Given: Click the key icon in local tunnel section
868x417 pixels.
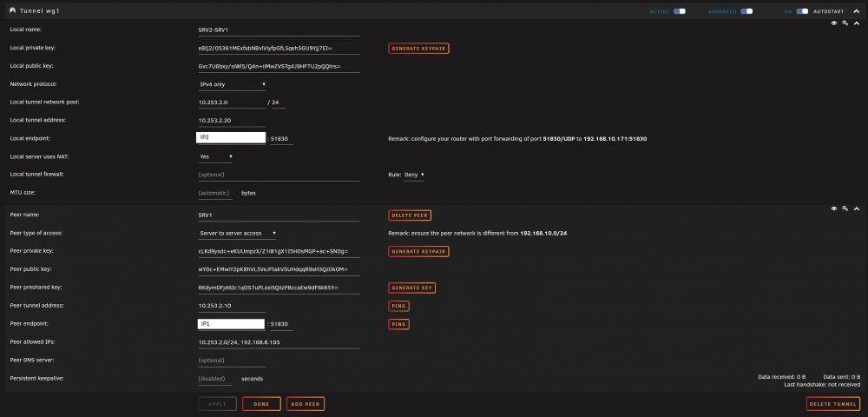Looking at the screenshot, I should pos(845,23).
